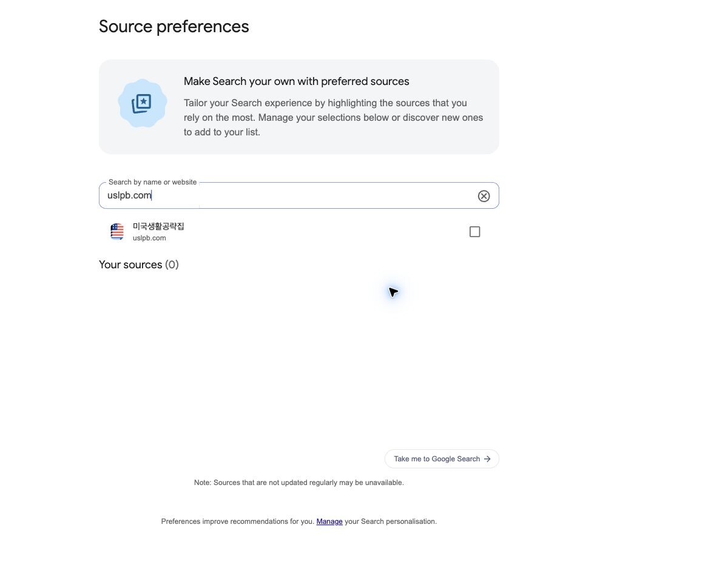Focus the Search by name or website field
This screenshot has height=587, width=728.
(x=299, y=195)
